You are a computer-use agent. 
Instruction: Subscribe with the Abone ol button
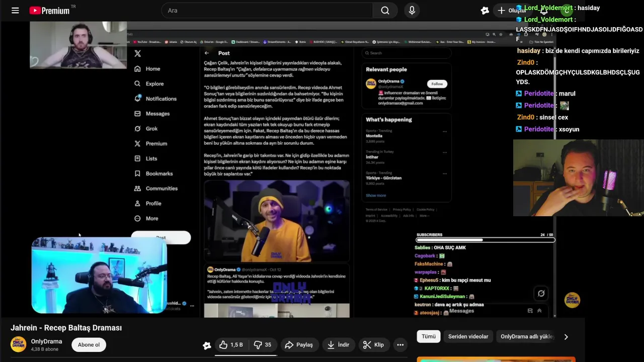(89, 345)
